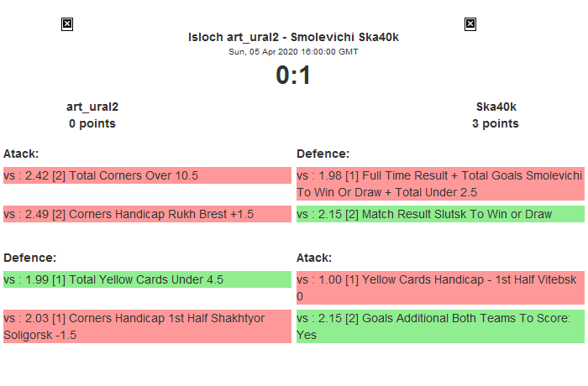588x386 pixels.
Task: Click the match date Sun, 05 Apr 2020
Action: point(294,52)
